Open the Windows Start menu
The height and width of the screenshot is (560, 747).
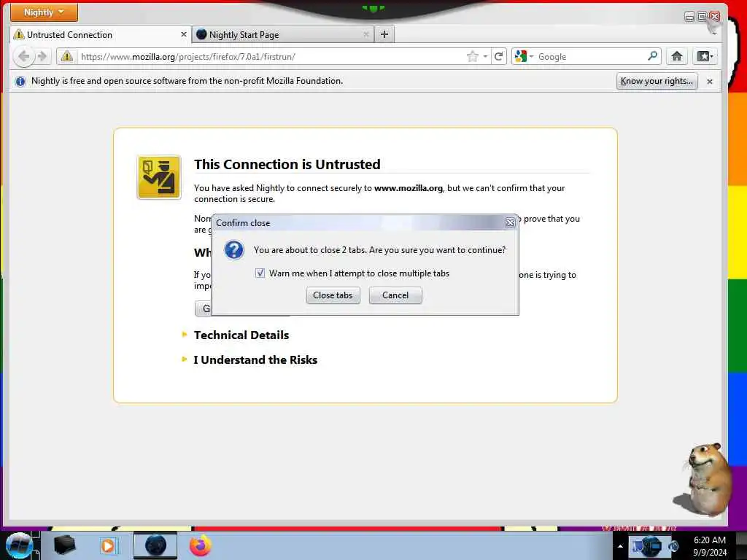(x=19, y=545)
